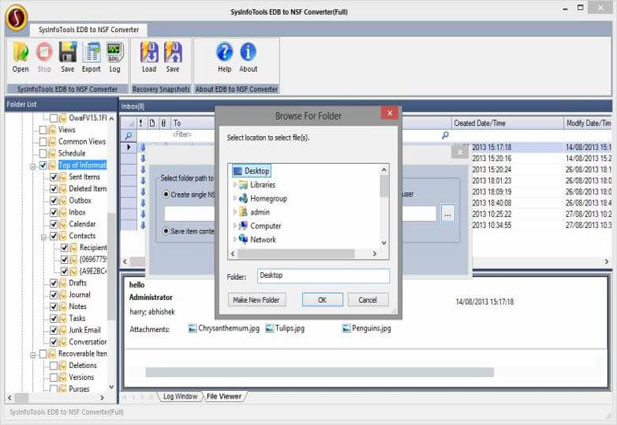Click the document type column header
Screen dimensions: 617x425
pyautogui.click(x=152, y=123)
